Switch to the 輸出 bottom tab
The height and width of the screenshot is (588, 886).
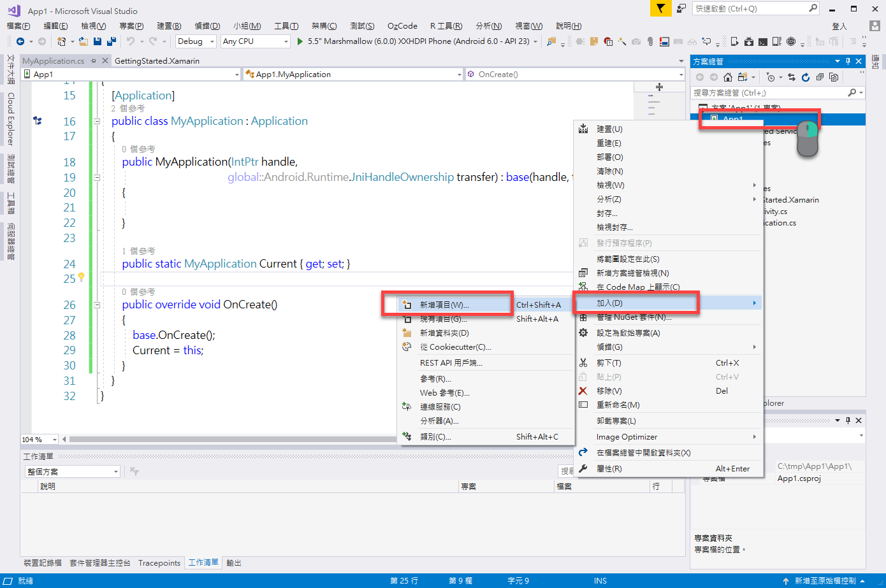[x=234, y=563]
